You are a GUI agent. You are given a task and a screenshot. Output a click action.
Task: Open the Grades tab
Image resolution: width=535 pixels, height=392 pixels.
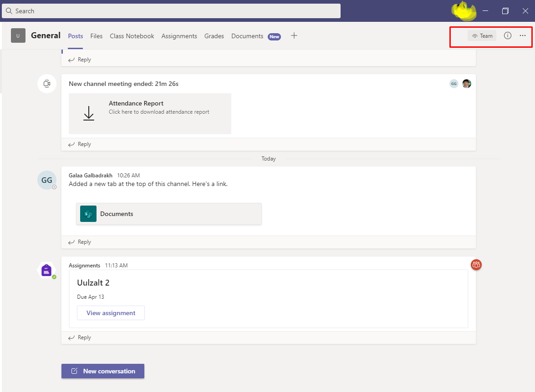point(214,36)
